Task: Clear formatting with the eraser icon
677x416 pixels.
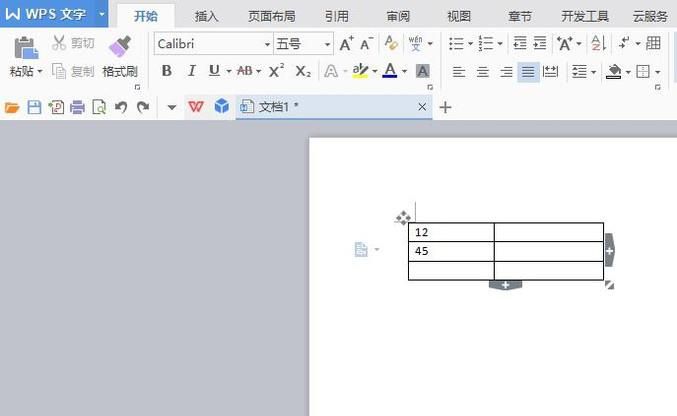Action: [391, 43]
